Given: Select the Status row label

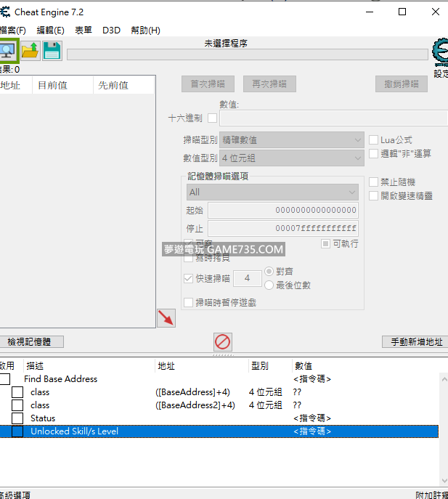Looking at the screenshot, I should (43, 418).
